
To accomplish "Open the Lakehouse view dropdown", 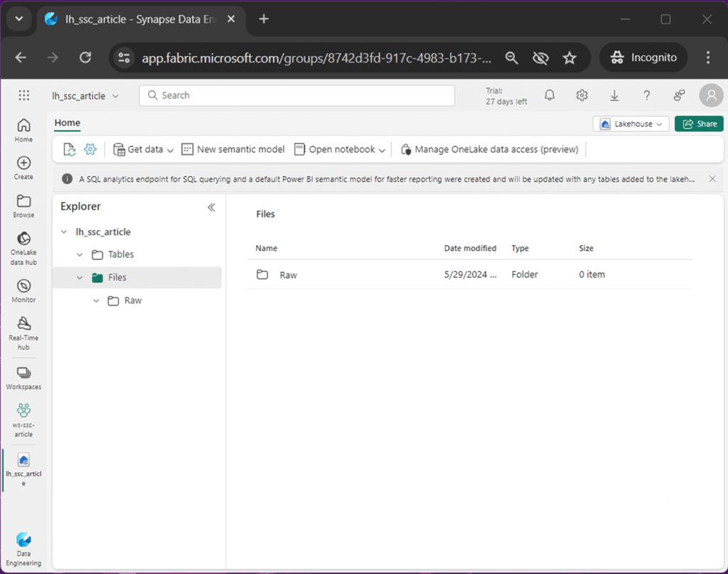I will [x=630, y=123].
